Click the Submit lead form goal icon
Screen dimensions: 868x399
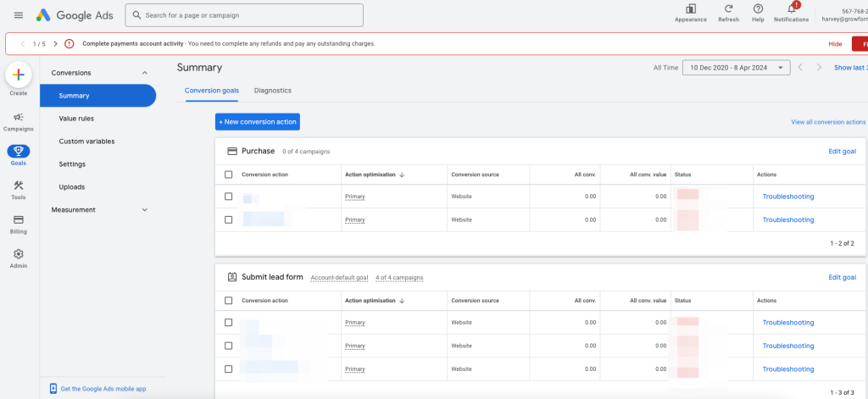232,277
